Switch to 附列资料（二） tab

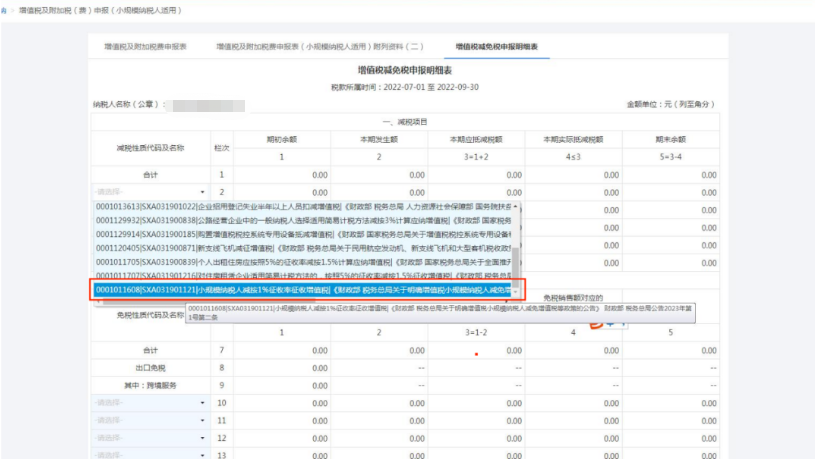(320, 46)
